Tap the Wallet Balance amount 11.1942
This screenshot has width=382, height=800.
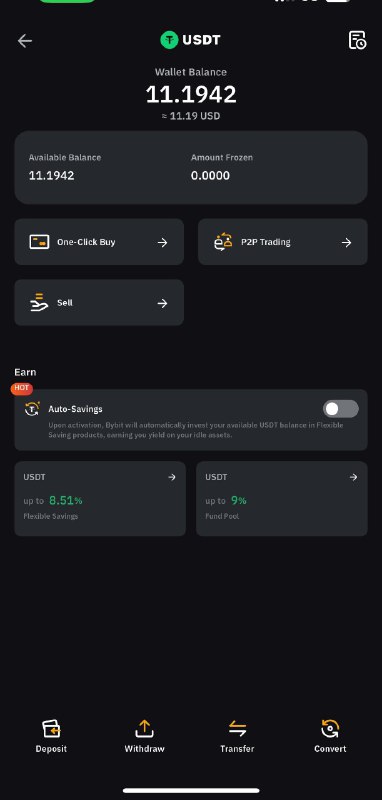coord(191,94)
